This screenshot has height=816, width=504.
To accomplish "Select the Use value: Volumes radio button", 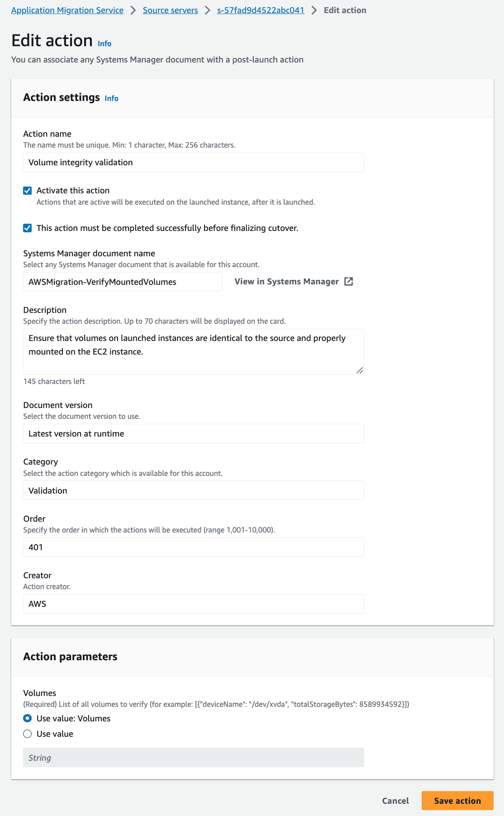I will pyautogui.click(x=27, y=718).
